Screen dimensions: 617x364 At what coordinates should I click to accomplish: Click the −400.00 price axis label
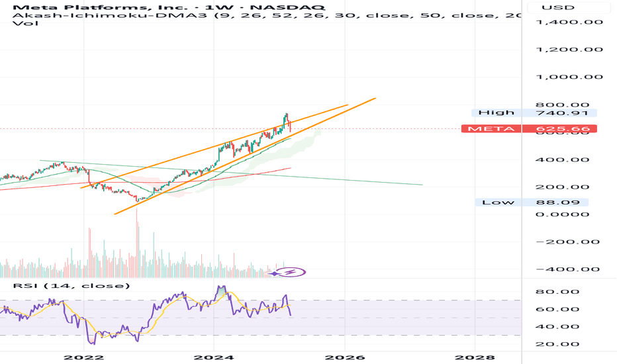pyautogui.click(x=568, y=269)
